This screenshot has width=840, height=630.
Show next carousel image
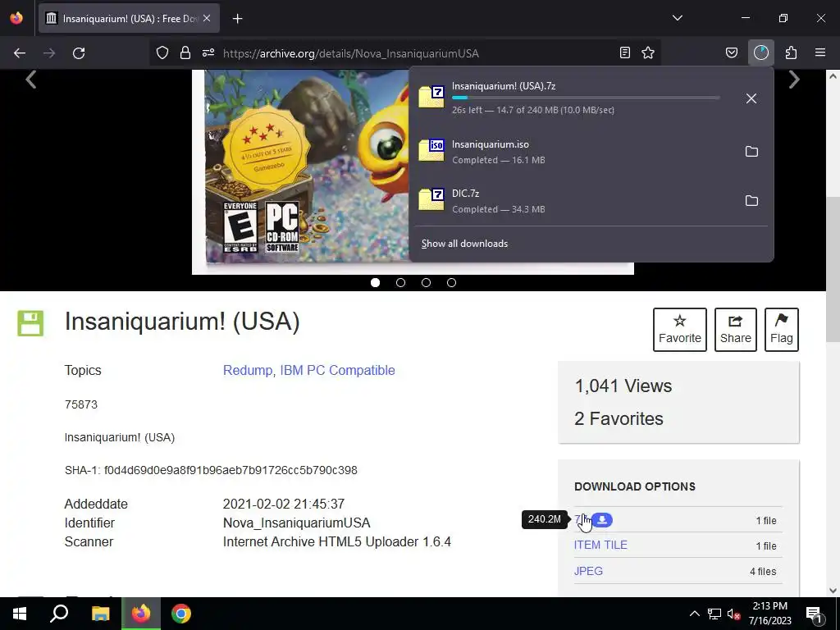coord(794,80)
